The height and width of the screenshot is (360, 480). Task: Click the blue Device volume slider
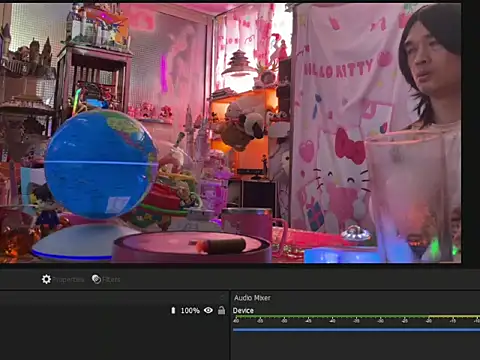356,330
